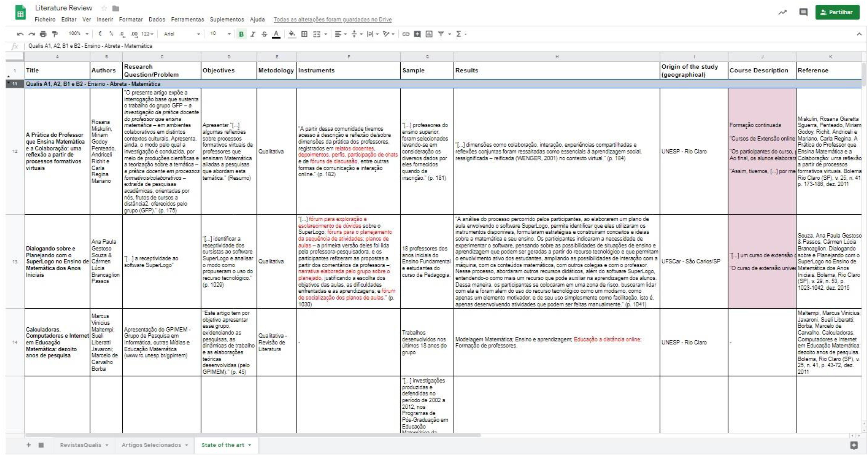Toggle bold formatting
Screen dimensions: 868x456
[x=241, y=34]
